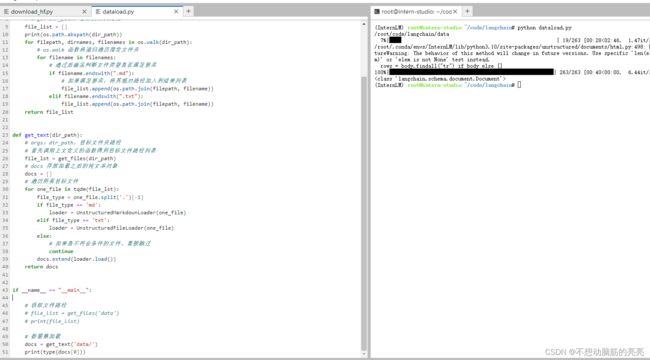Click the docs.extend(loader.load()) line

76,259
